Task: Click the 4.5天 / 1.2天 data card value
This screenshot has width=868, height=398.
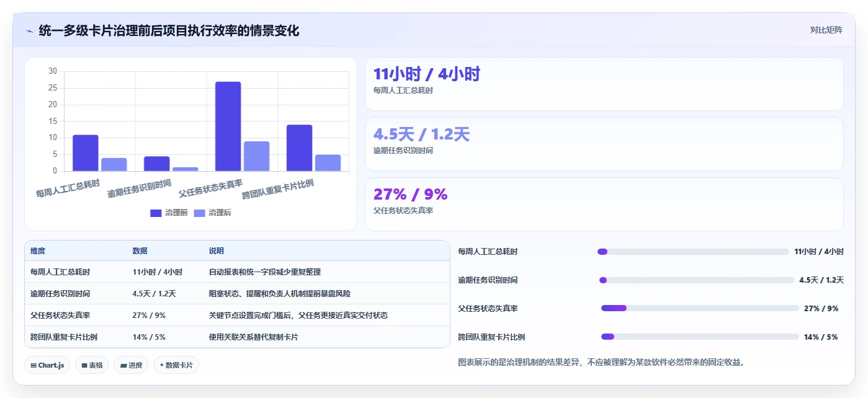Action: click(x=421, y=135)
